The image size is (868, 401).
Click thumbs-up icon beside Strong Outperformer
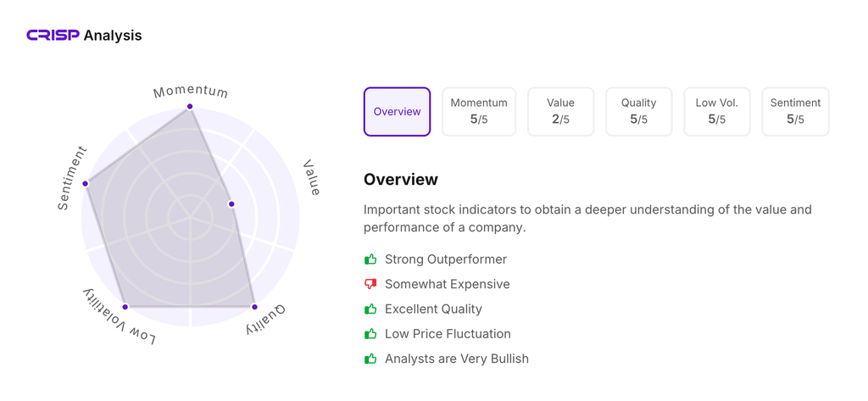coord(370,259)
